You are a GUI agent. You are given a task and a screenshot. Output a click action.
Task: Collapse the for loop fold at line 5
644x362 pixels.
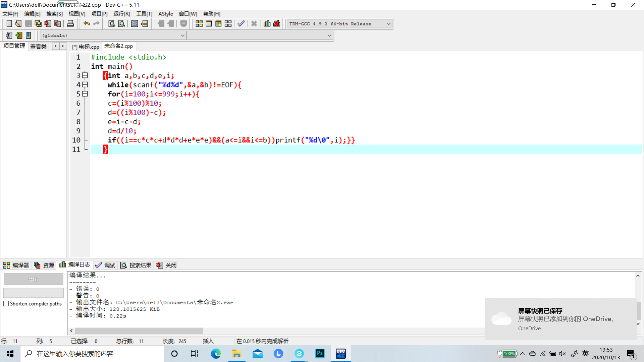coord(85,94)
